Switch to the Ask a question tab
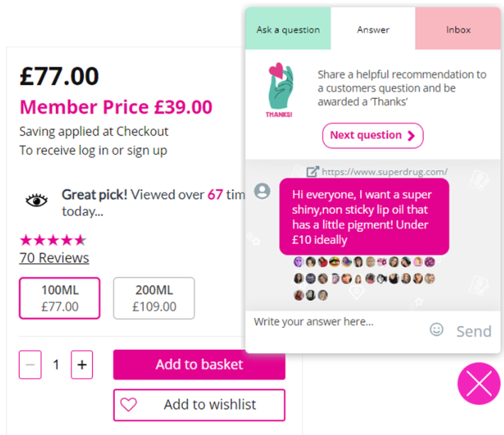The height and width of the screenshot is (435, 504). pos(288,30)
